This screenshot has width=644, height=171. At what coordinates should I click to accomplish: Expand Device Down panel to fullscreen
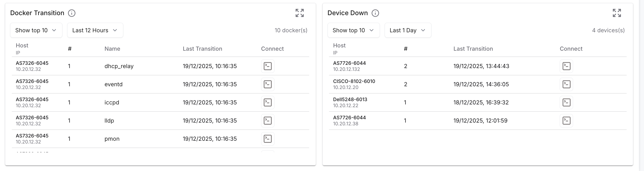[x=617, y=13]
